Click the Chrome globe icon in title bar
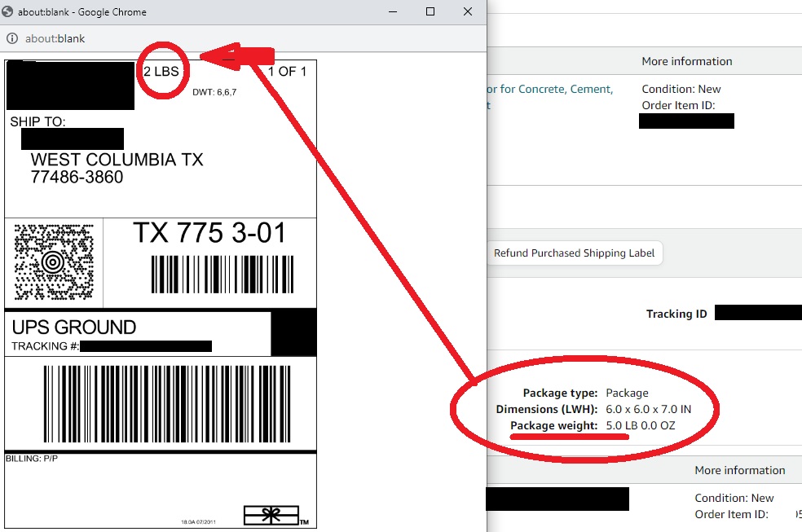Viewport: 802px width, 532px height. (x=7, y=11)
